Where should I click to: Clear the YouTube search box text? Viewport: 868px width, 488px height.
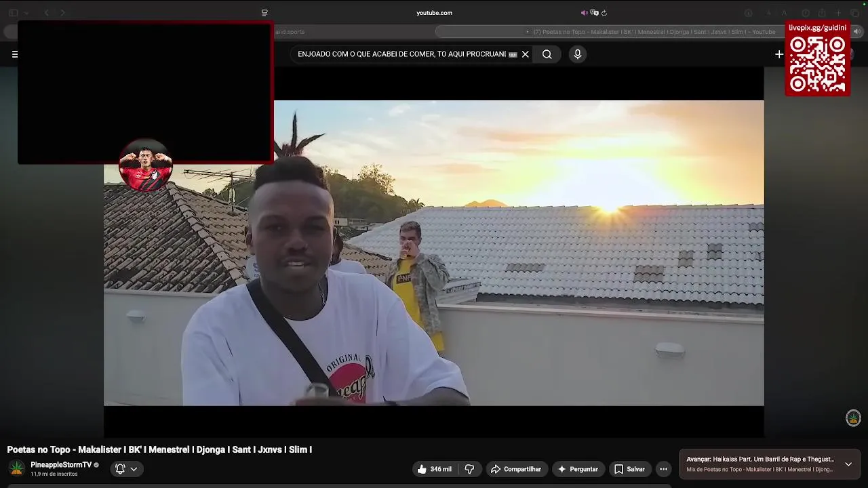pyautogui.click(x=525, y=54)
